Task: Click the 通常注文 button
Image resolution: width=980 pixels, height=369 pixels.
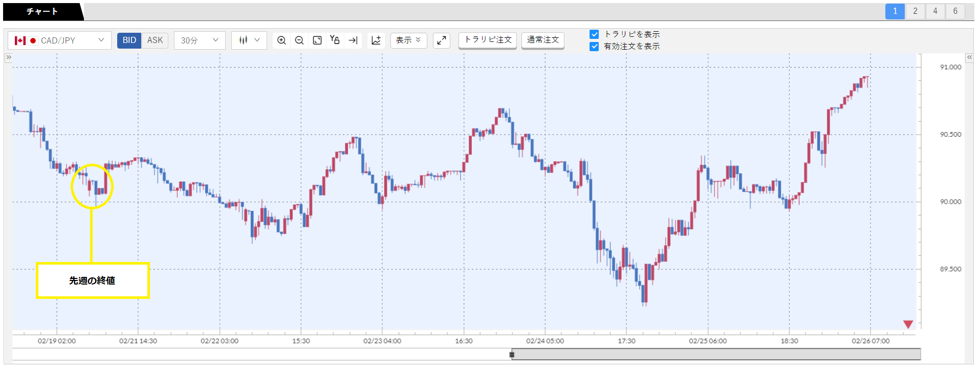Action: 543,40
